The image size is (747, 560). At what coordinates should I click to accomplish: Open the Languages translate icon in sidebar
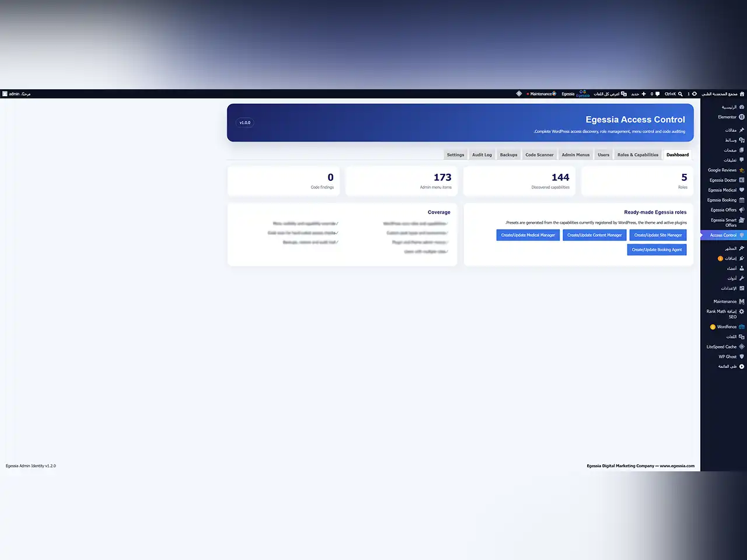click(x=742, y=337)
